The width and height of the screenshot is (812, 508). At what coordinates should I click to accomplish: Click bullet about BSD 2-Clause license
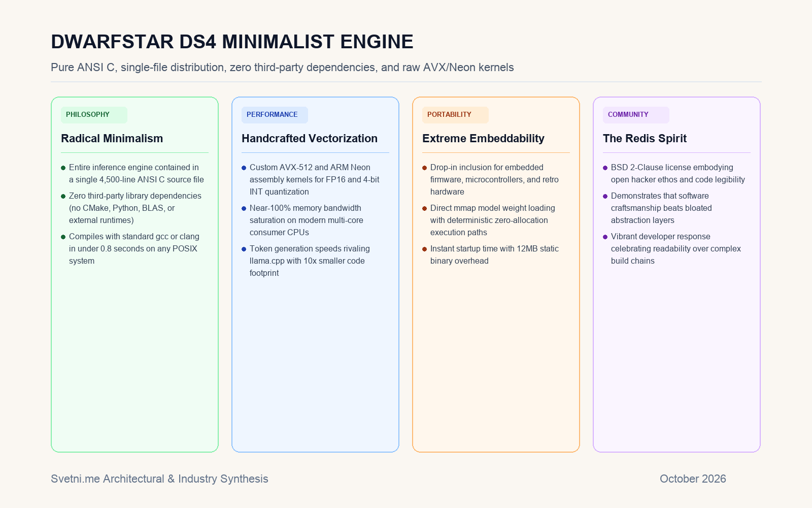(674, 173)
